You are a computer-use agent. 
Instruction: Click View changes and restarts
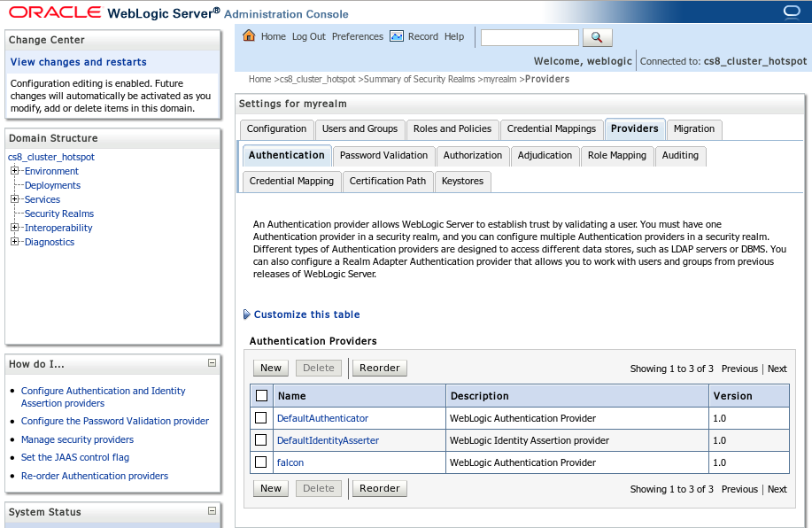tap(78, 62)
